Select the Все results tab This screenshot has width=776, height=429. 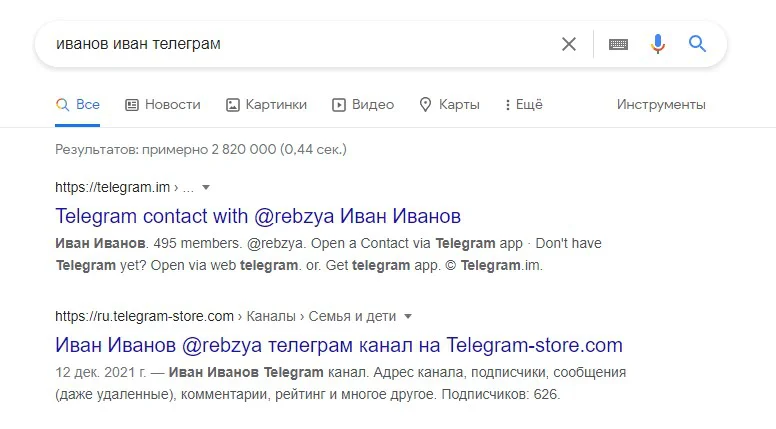[78, 105]
